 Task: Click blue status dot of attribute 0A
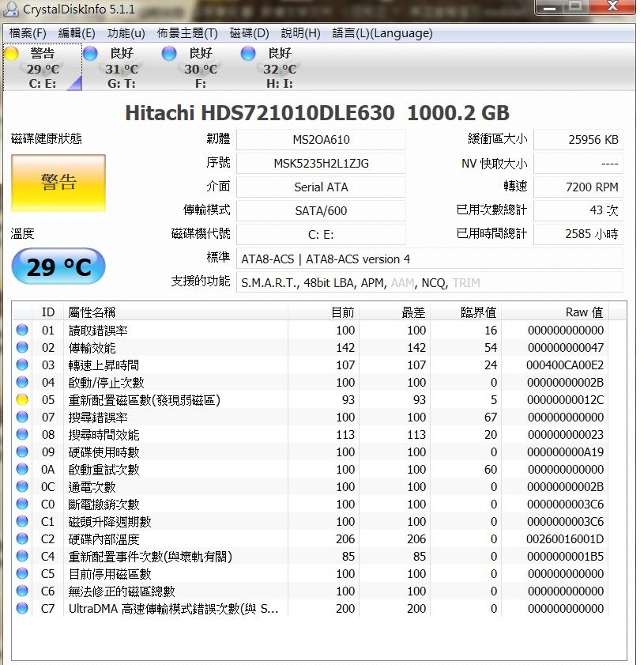tap(22, 469)
